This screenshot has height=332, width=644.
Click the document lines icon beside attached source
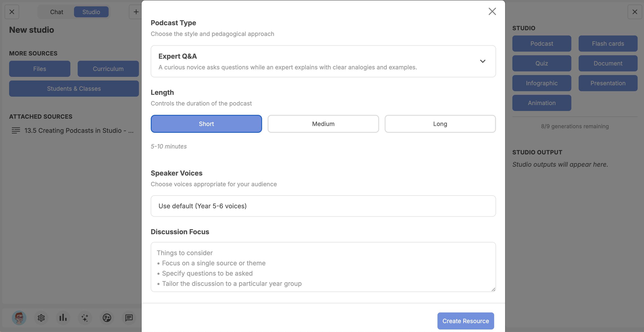16,130
